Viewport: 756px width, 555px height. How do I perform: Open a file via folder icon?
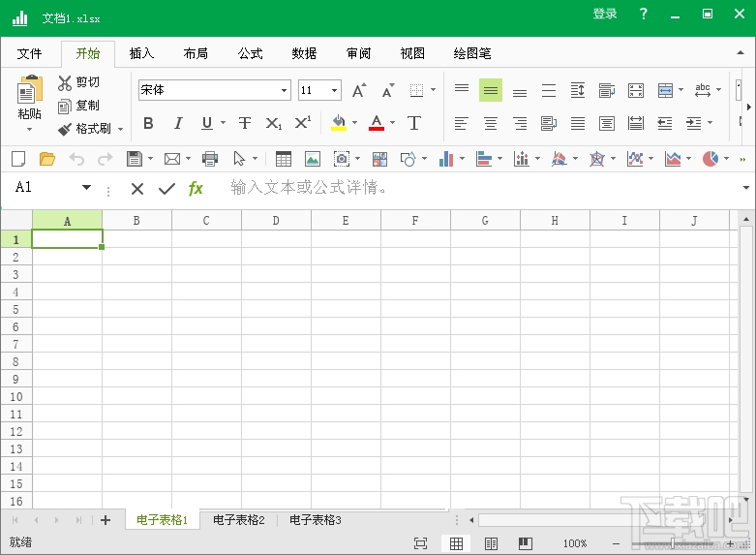click(x=46, y=159)
